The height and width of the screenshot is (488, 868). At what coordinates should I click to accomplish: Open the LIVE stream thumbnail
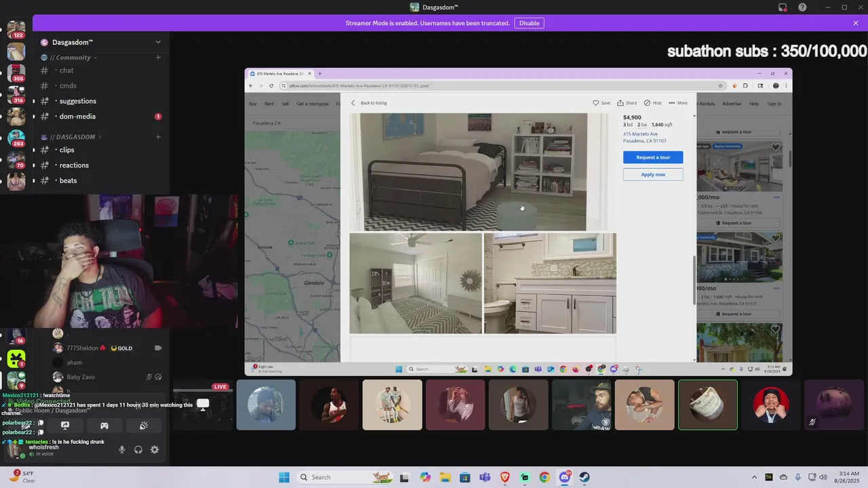(x=202, y=405)
